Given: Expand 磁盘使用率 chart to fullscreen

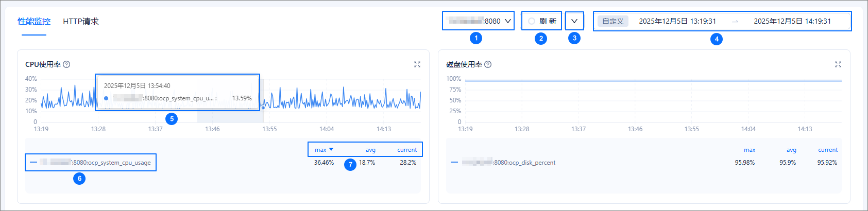Looking at the screenshot, I should point(838,64).
